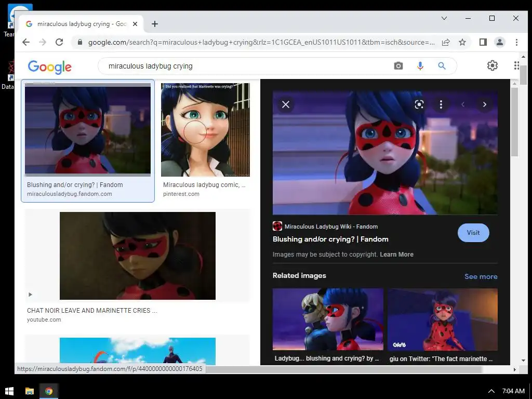Open the Chrome three-dot menu
Viewport: 532px width, 399px height.
point(516,42)
